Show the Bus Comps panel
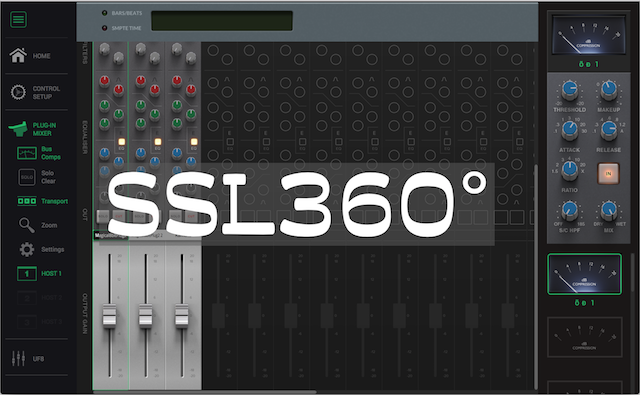Screen dimensions: 640x395 pos(39,153)
